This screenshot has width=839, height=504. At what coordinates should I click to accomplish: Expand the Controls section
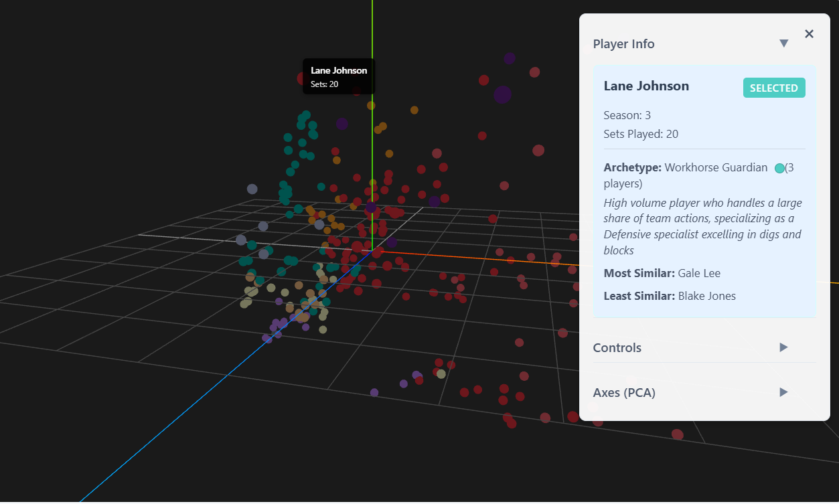(x=783, y=347)
